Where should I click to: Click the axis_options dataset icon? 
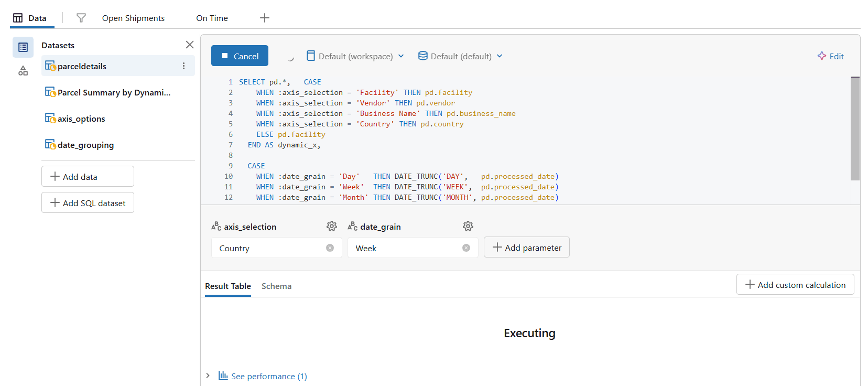pyautogui.click(x=50, y=118)
